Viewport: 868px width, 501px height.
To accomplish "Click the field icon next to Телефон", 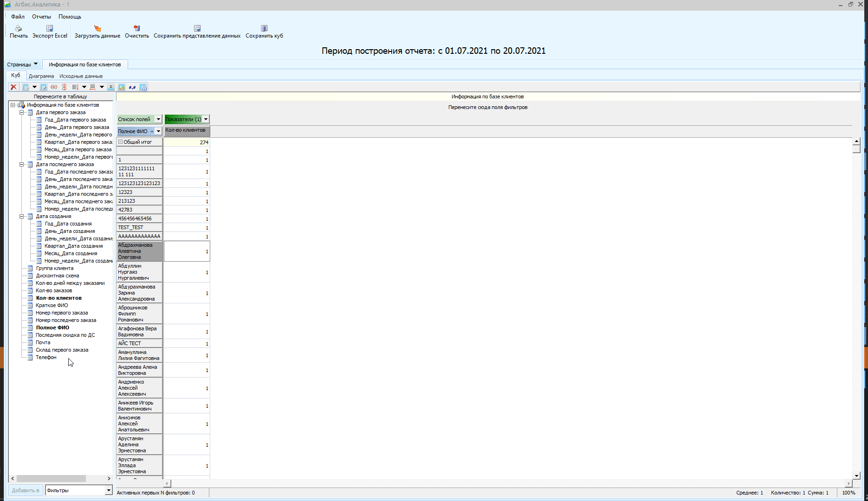I will click(30, 357).
